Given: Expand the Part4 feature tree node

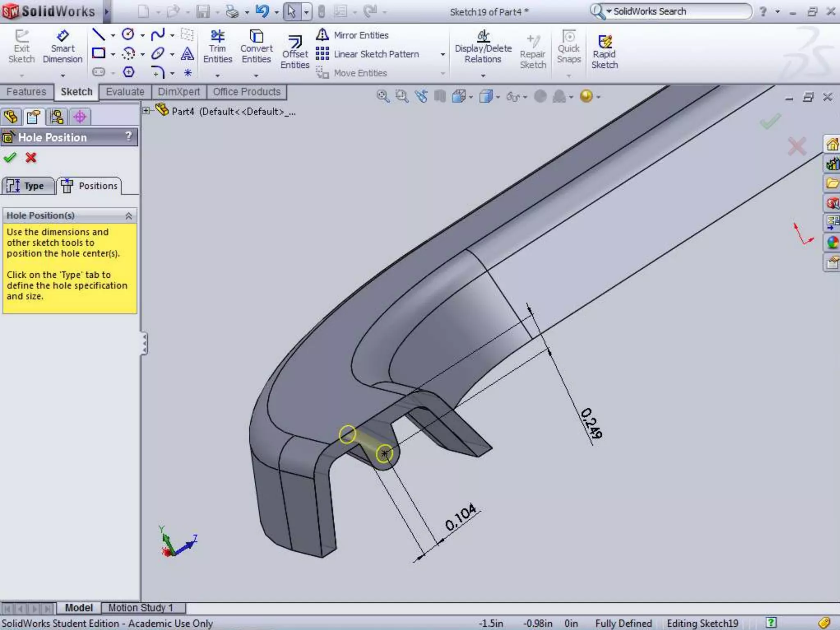Looking at the screenshot, I should coord(146,111).
